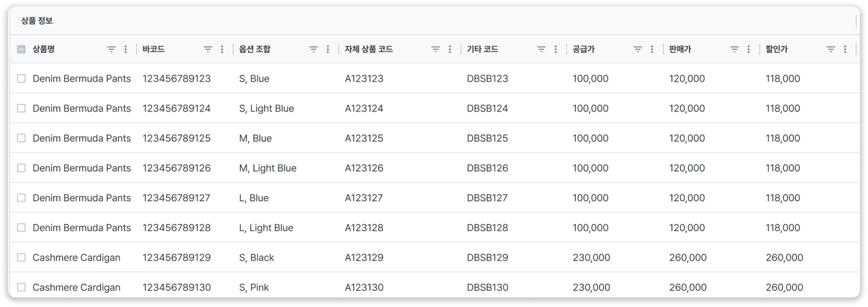The height and width of the screenshot is (307, 868).
Task: Open filter for 상품명 column
Action: (x=111, y=49)
